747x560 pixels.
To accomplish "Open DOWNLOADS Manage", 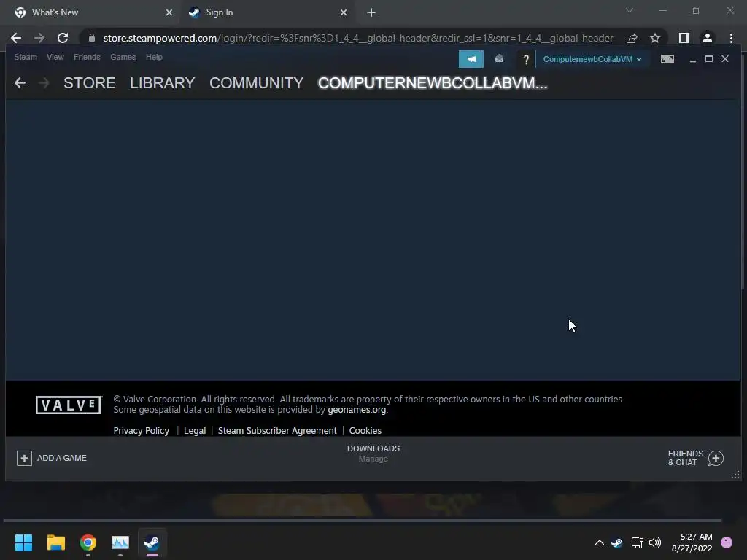I will [x=373, y=454].
